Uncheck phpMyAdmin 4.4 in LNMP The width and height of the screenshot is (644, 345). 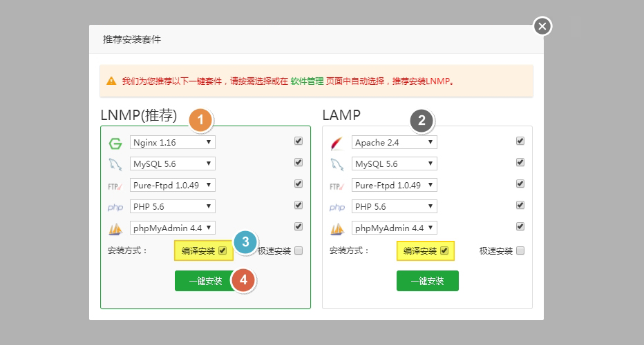click(299, 226)
